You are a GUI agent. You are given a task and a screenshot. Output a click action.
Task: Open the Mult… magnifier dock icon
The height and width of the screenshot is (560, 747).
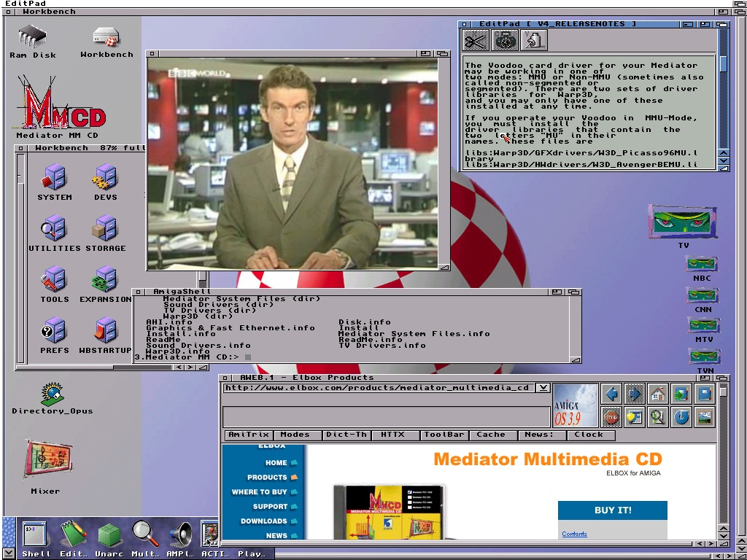point(145,534)
